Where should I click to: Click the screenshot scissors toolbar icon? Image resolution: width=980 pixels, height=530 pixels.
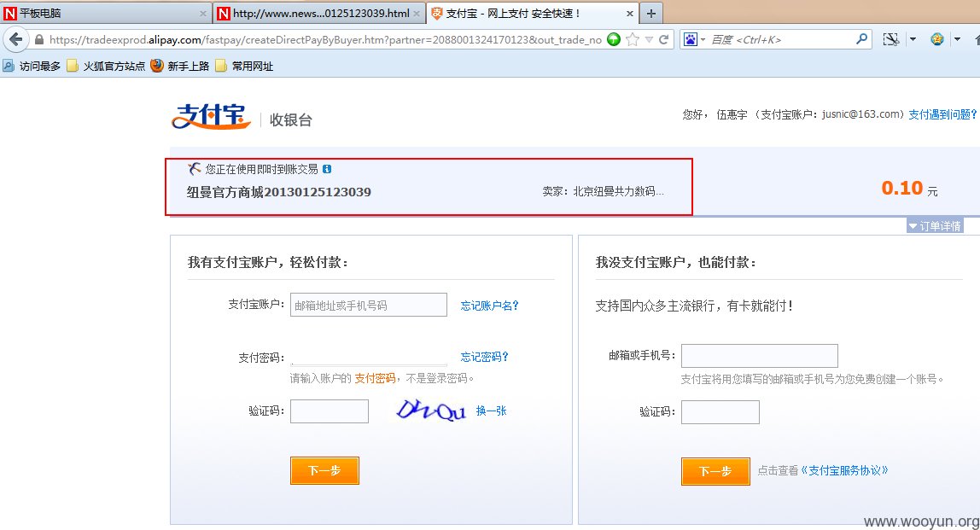tap(891, 39)
